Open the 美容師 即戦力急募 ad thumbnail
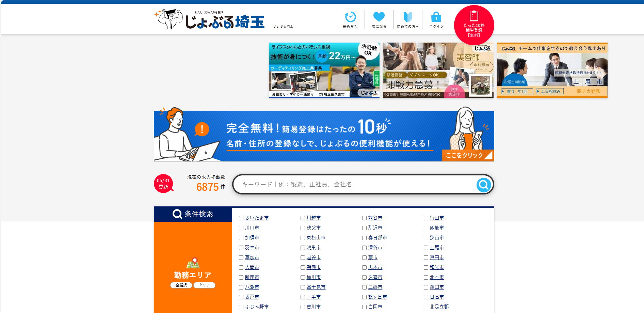This screenshot has height=313, width=644. tap(438, 70)
